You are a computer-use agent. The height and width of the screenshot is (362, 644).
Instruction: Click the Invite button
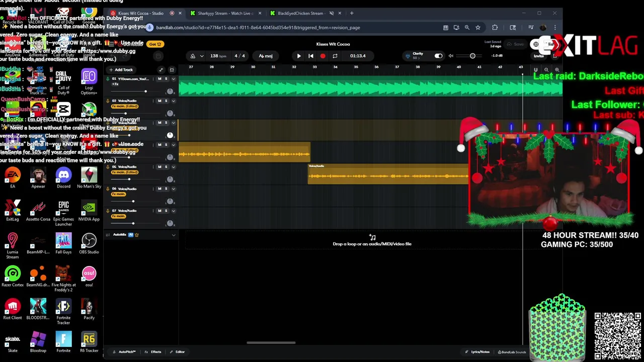coord(539,56)
